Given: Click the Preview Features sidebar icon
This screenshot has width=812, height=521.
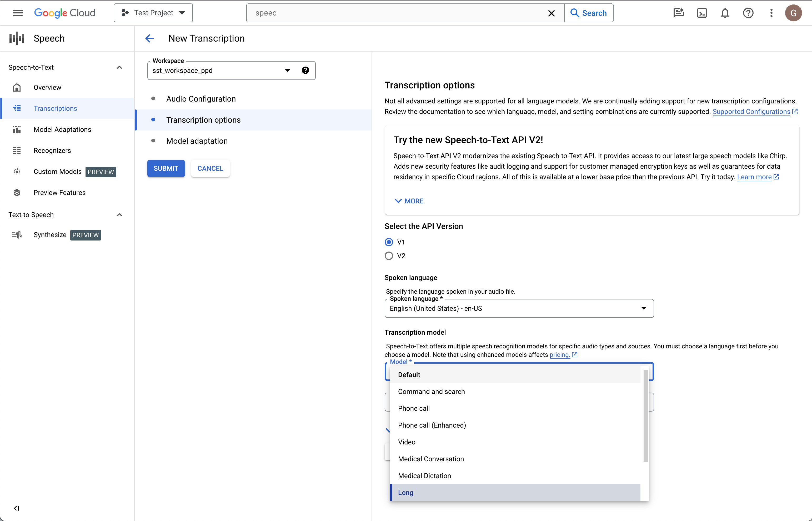Looking at the screenshot, I should click(17, 192).
